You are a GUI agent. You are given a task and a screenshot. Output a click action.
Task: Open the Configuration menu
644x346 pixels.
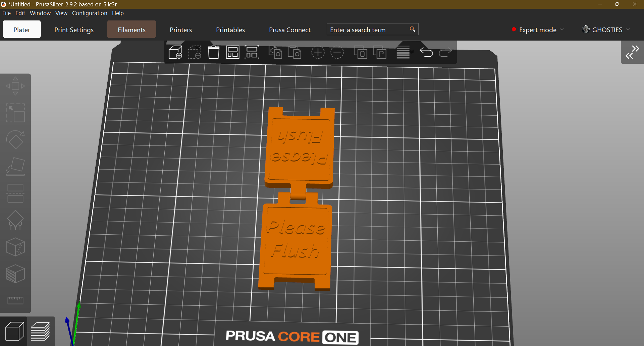pyautogui.click(x=90, y=13)
